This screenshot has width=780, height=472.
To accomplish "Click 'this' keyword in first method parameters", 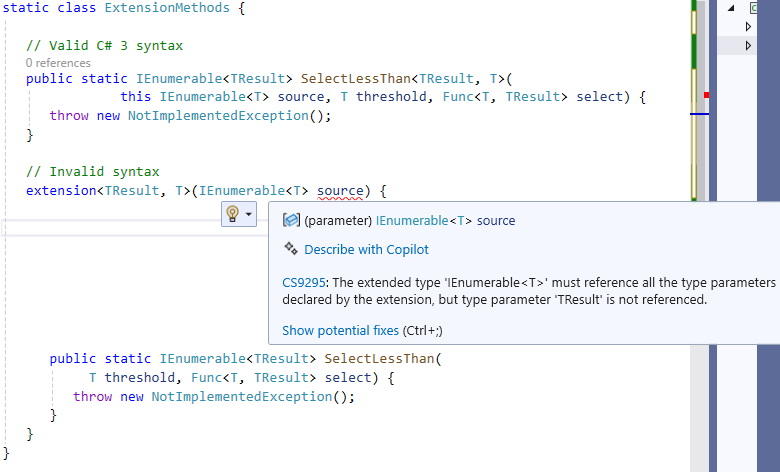I will pos(135,96).
